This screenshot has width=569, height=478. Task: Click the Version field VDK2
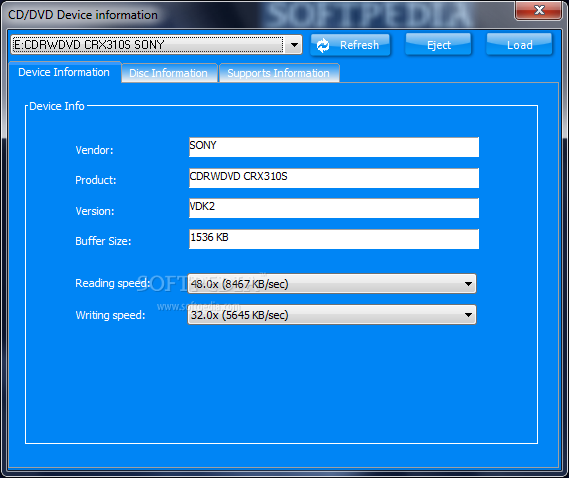(334, 208)
